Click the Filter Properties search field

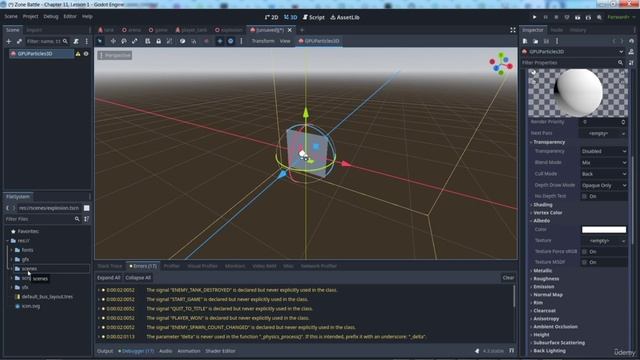(x=572, y=63)
